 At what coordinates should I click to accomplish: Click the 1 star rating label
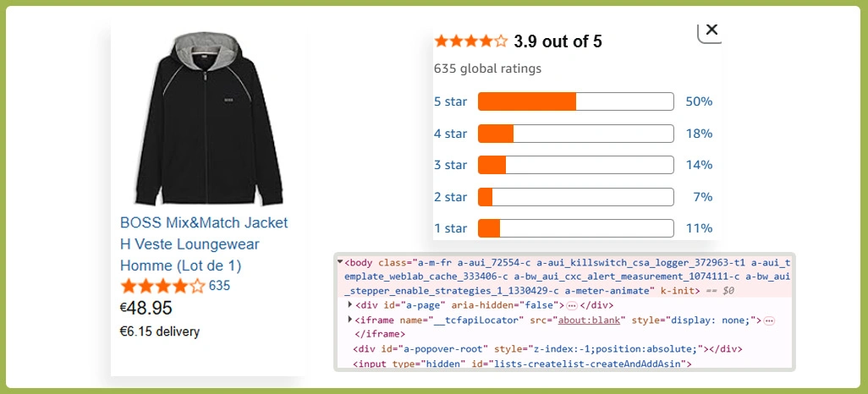[x=450, y=228]
